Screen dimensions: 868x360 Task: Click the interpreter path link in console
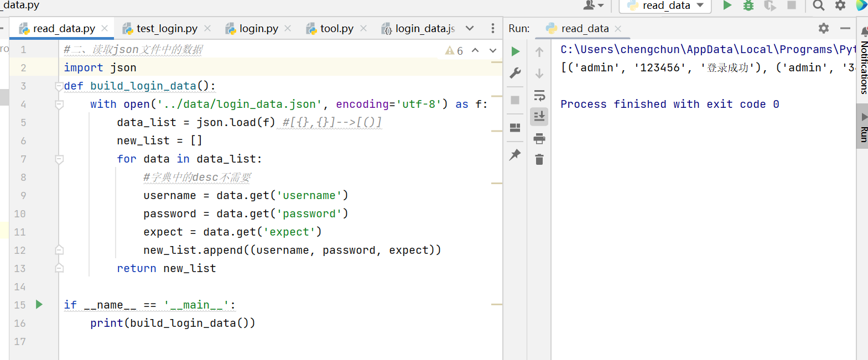click(708, 49)
